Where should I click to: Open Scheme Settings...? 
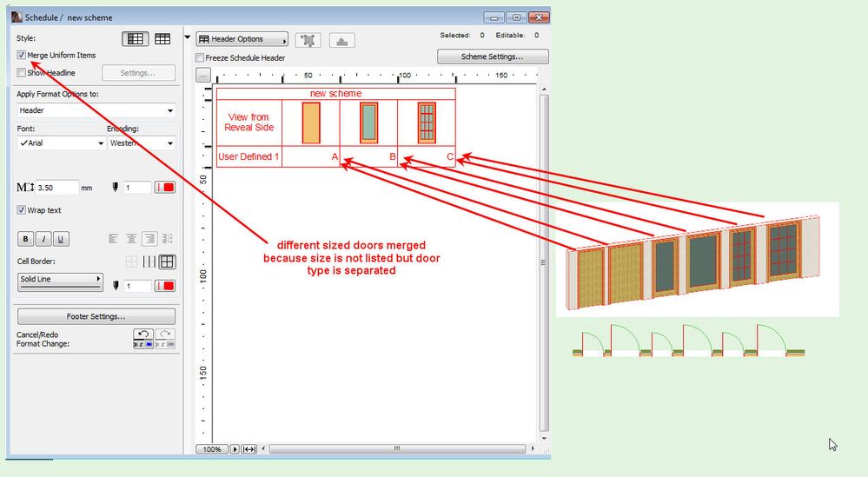tap(493, 56)
